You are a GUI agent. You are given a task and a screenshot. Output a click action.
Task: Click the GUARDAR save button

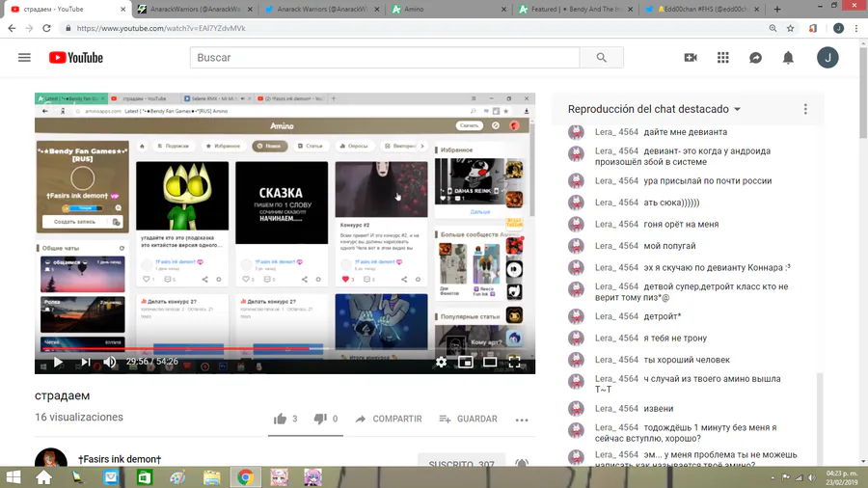[469, 419]
